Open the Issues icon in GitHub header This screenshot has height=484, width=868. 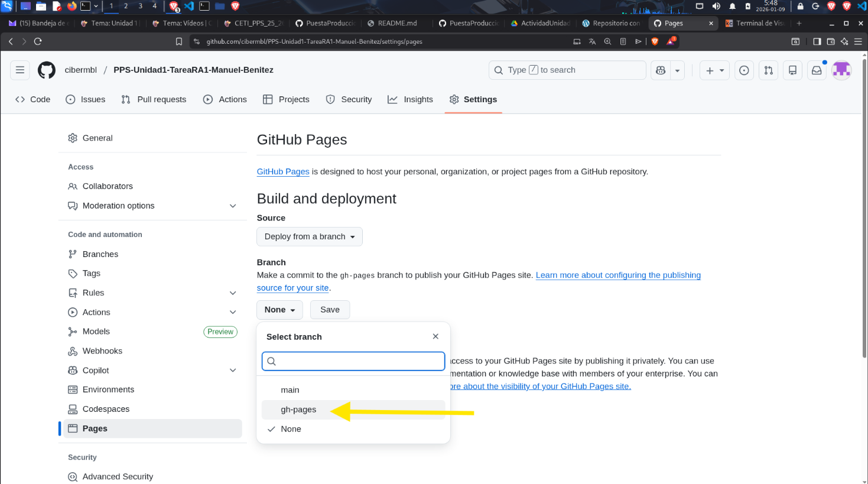744,70
